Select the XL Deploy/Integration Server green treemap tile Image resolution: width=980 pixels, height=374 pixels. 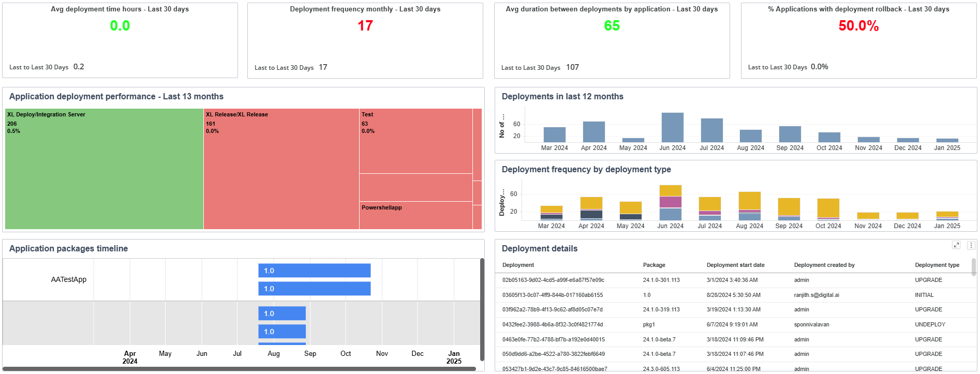coord(104,169)
